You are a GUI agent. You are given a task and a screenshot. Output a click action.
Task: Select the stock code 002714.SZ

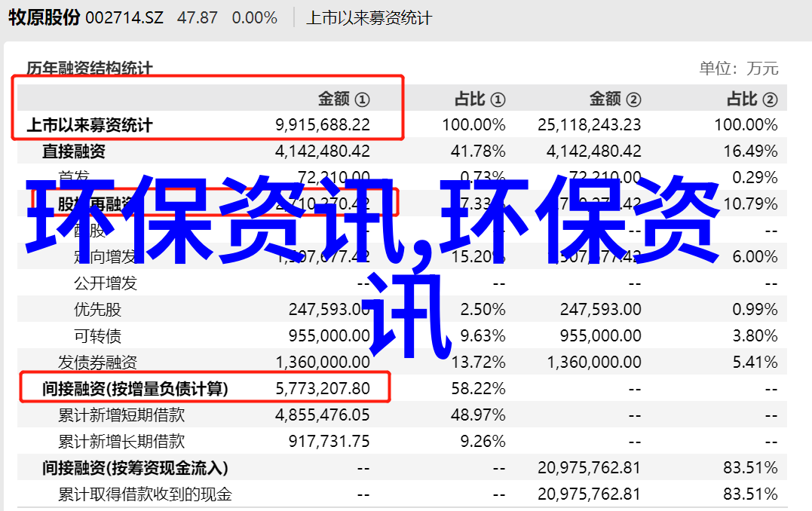(124, 18)
